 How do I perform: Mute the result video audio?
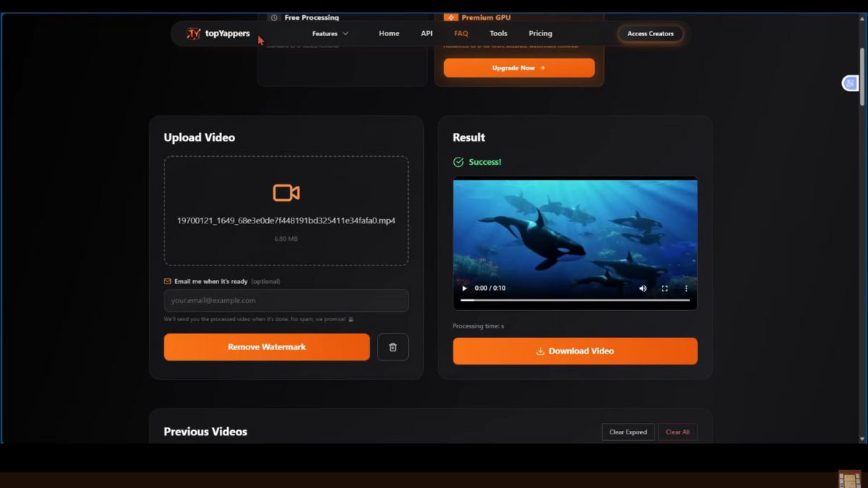[x=643, y=288]
